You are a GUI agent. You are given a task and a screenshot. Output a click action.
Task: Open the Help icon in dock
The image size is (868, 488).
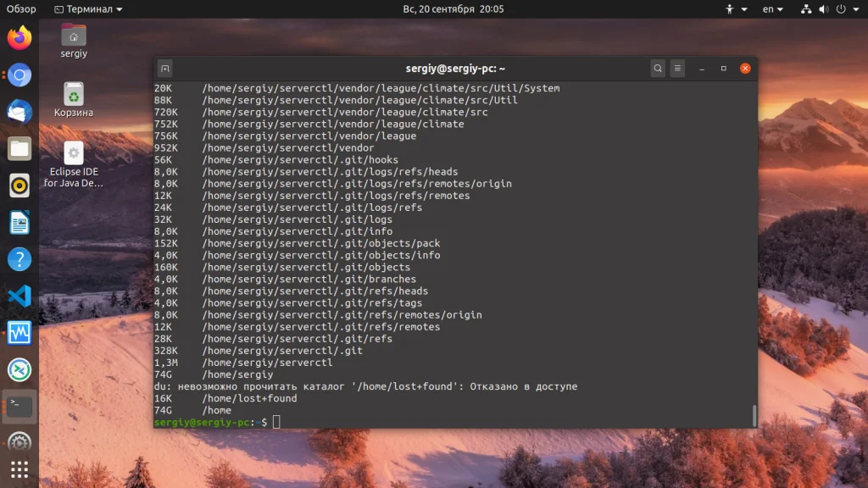(x=19, y=259)
